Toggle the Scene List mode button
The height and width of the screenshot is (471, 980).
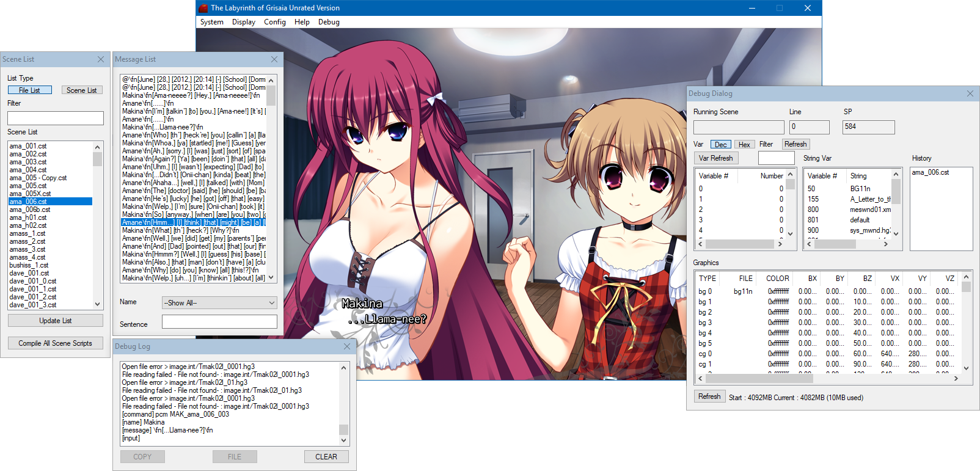tap(82, 90)
